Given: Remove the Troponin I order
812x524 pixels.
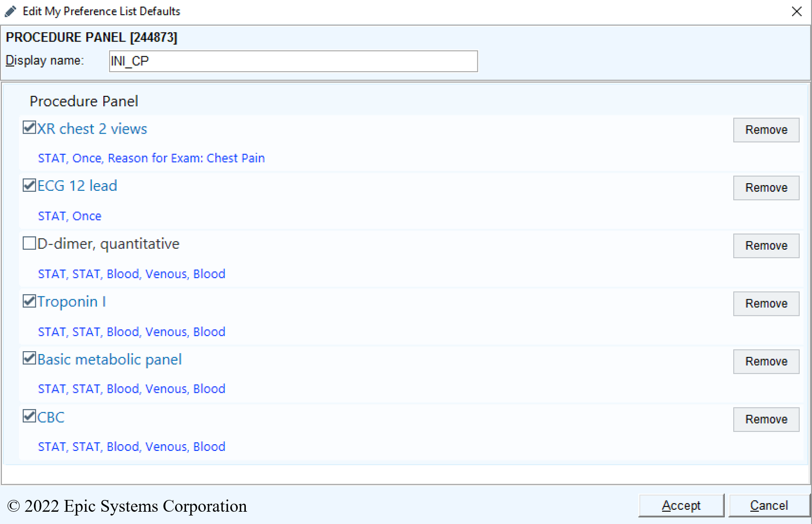Looking at the screenshot, I should (x=765, y=304).
